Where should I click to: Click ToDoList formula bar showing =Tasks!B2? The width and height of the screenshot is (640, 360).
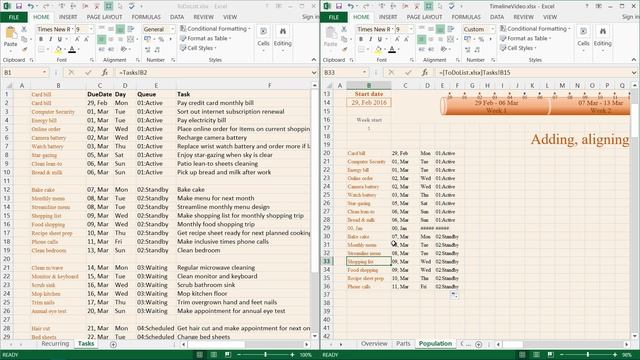click(213, 72)
